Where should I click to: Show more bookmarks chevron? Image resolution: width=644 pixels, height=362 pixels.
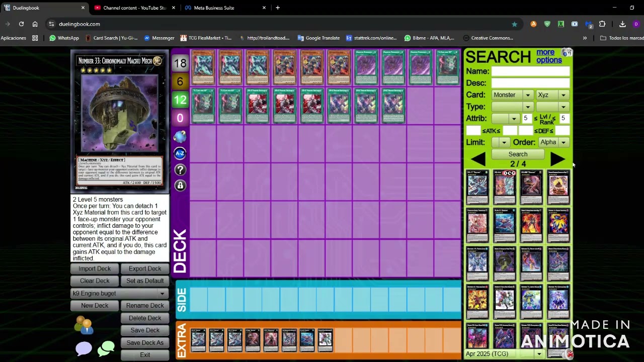pyautogui.click(x=585, y=38)
